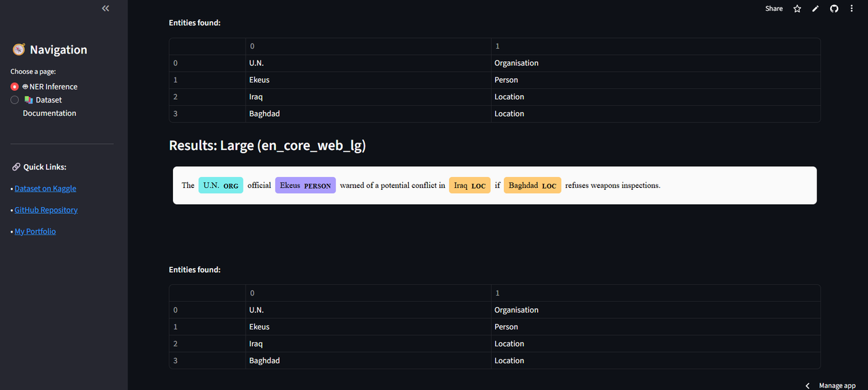
Task: Click Person cell in upper table
Action: (x=656, y=80)
